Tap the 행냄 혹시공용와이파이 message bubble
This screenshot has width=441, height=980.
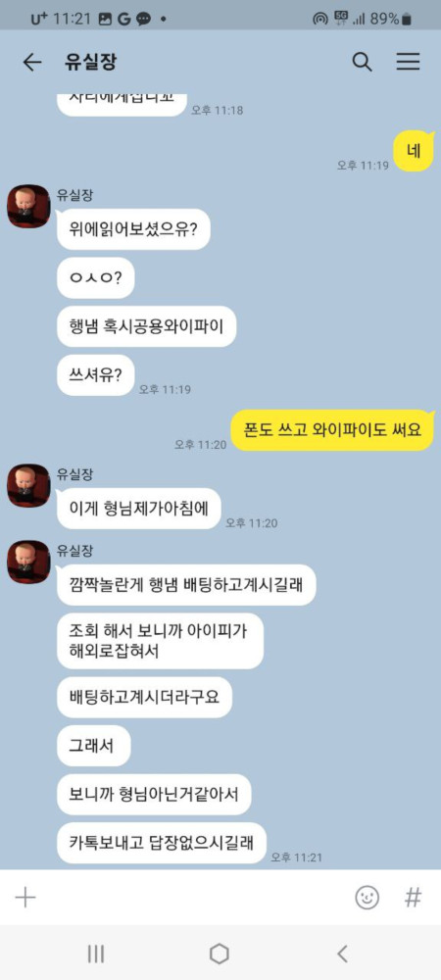[147, 326]
